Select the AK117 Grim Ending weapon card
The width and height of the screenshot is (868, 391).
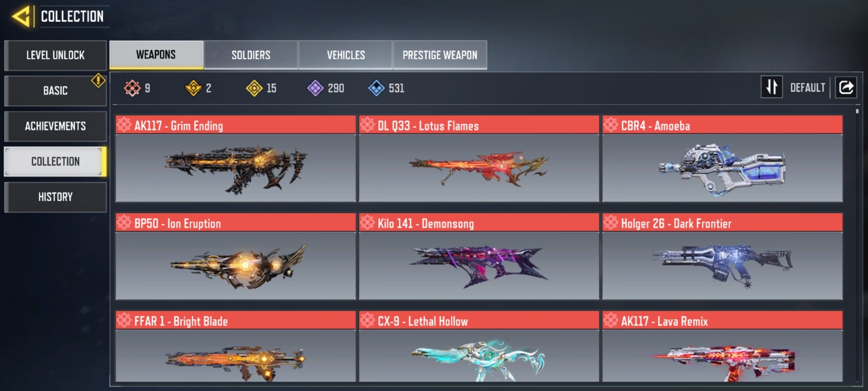(x=236, y=159)
